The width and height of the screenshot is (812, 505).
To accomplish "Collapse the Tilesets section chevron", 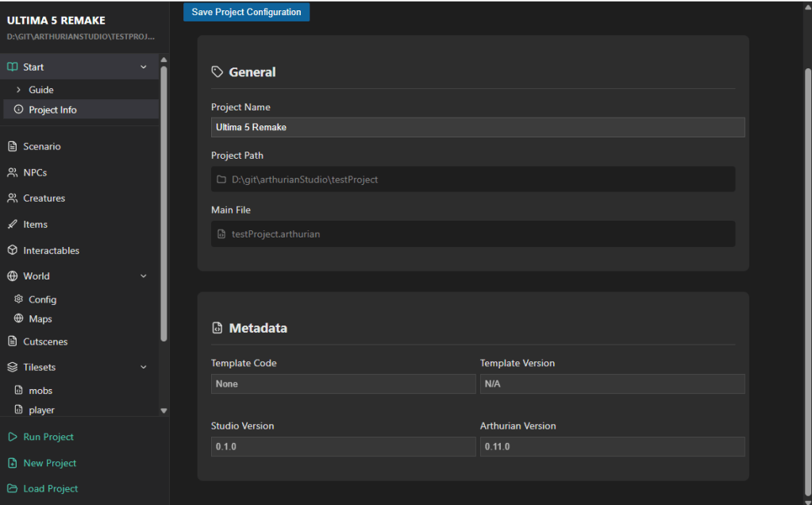I will tap(144, 367).
